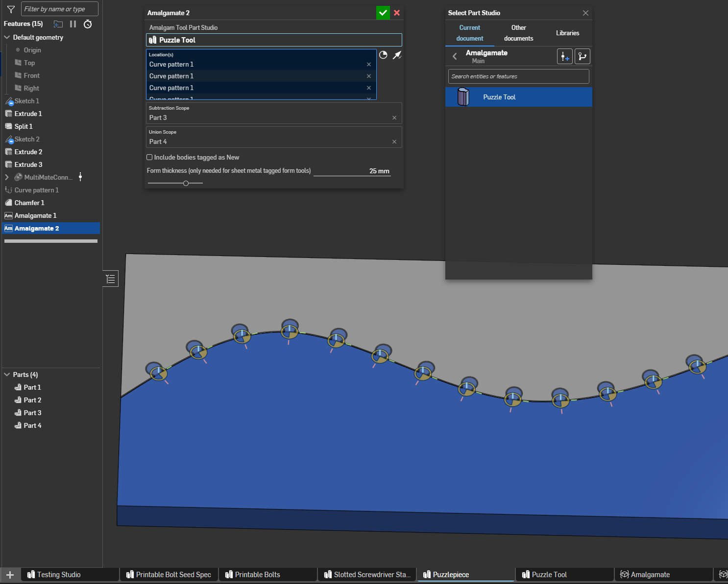
Task: Open the Printable Bolts tab
Action: [257, 575]
